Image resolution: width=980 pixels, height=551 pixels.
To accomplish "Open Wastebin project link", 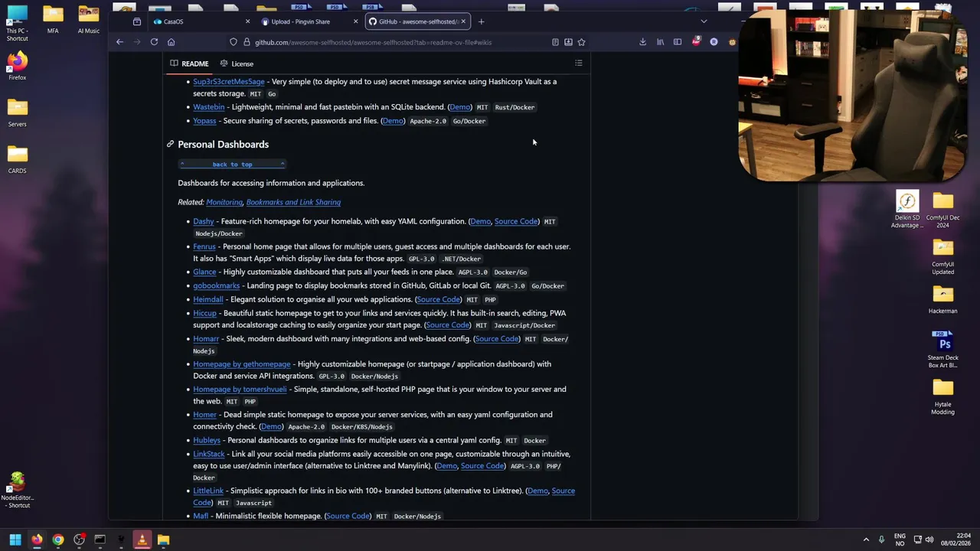I will coord(209,106).
